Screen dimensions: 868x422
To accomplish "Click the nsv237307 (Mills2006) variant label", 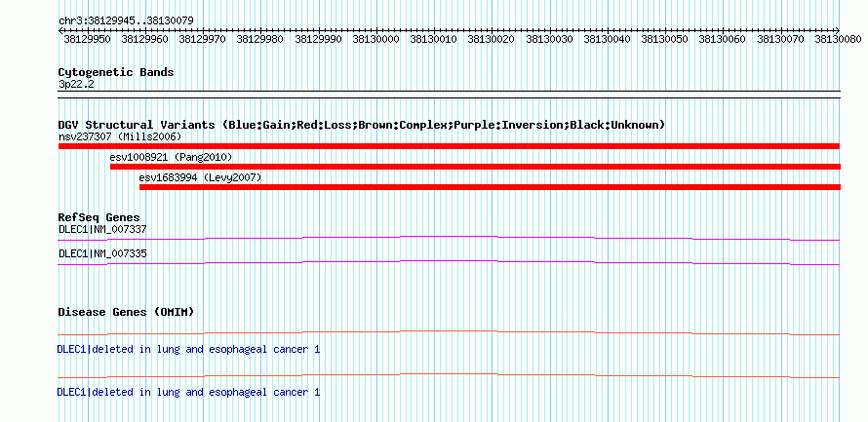I will point(120,136).
